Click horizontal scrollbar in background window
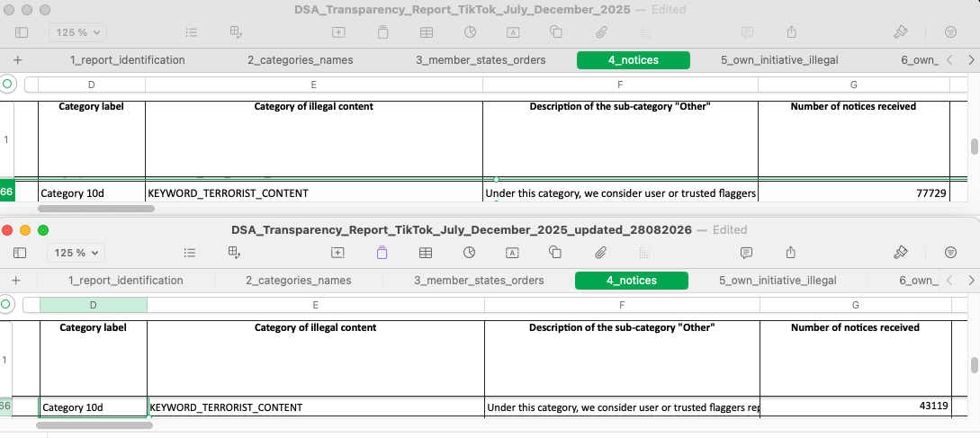The width and height of the screenshot is (980, 438). [x=96, y=208]
